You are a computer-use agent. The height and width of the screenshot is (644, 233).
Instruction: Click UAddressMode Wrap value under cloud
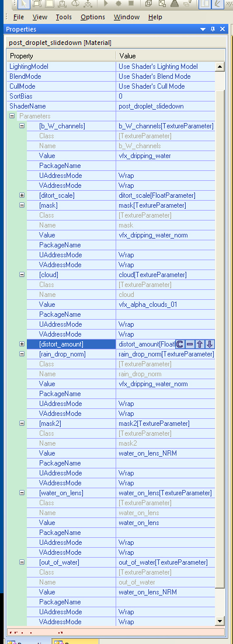pyautogui.click(x=126, y=324)
